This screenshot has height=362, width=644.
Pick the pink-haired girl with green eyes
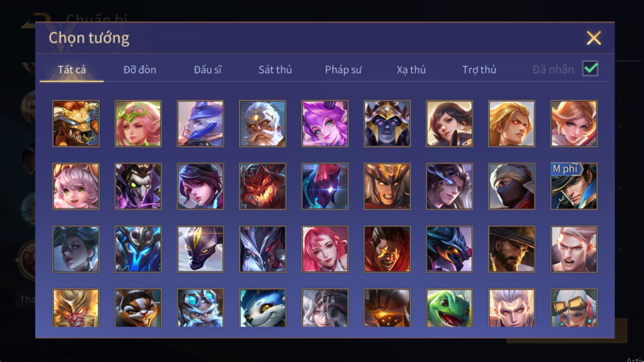pyautogui.click(x=76, y=186)
